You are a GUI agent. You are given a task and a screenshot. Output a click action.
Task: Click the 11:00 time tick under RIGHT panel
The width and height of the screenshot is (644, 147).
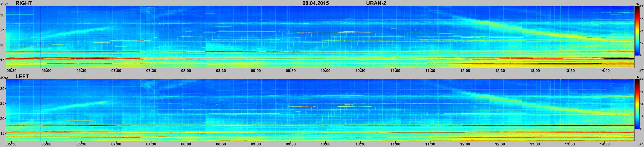[395, 71]
